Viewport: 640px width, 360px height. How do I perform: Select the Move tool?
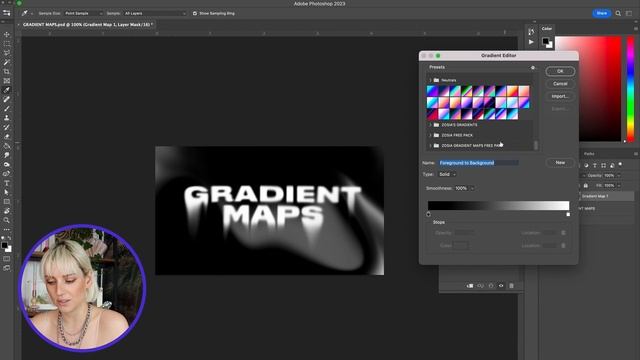click(7, 34)
